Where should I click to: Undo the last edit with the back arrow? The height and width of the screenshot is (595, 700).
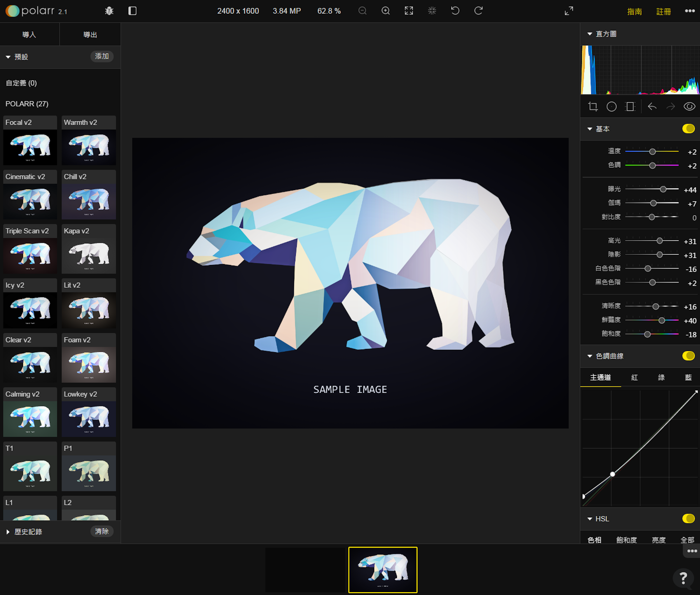pyautogui.click(x=652, y=107)
